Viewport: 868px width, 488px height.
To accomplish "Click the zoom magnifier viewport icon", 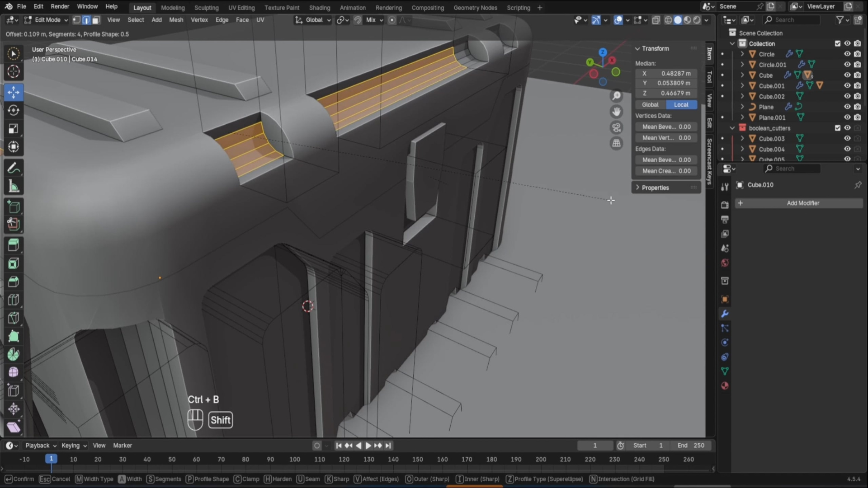I will (x=616, y=96).
